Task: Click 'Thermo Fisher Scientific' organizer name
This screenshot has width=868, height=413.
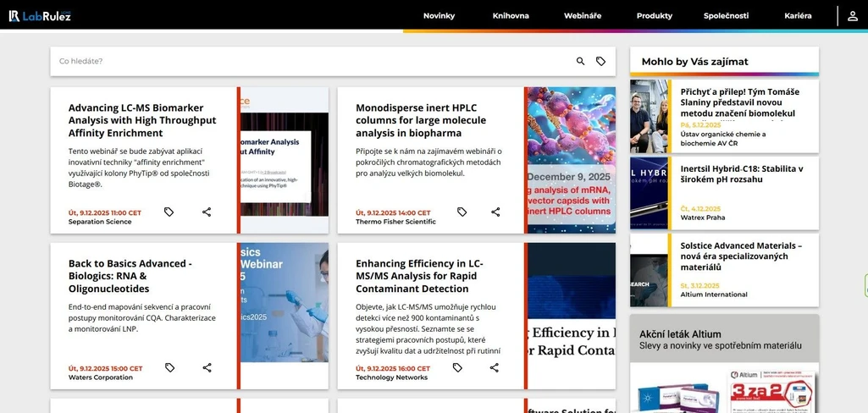Action: click(x=395, y=222)
